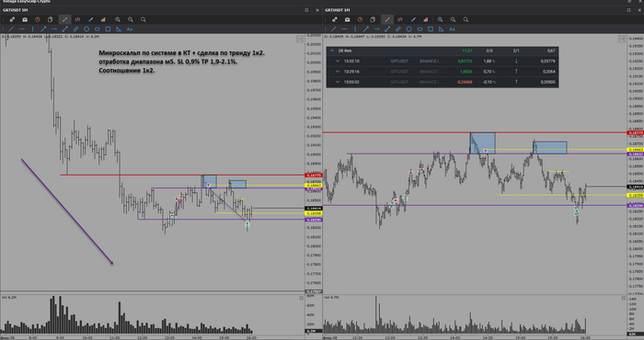Zoom out on the GRTUSDT 5M chart
Image resolution: width=644 pixels, height=340 pixels.
131,19
